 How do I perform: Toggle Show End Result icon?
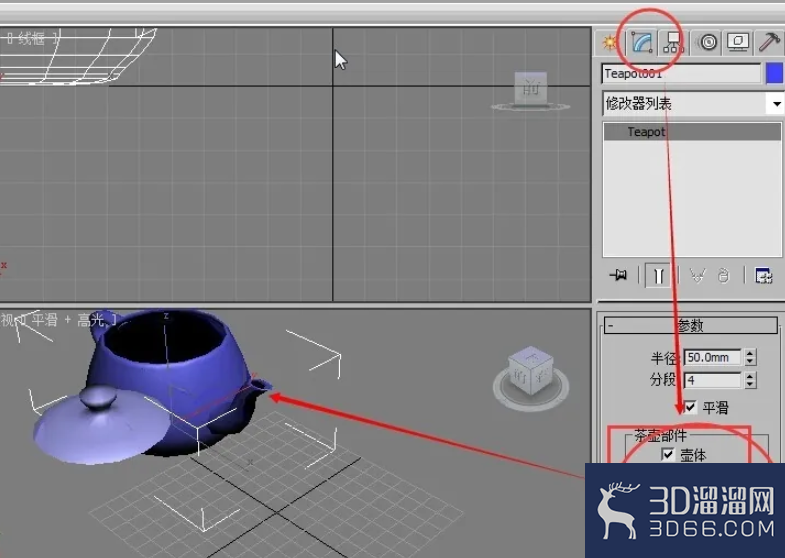tap(658, 276)
